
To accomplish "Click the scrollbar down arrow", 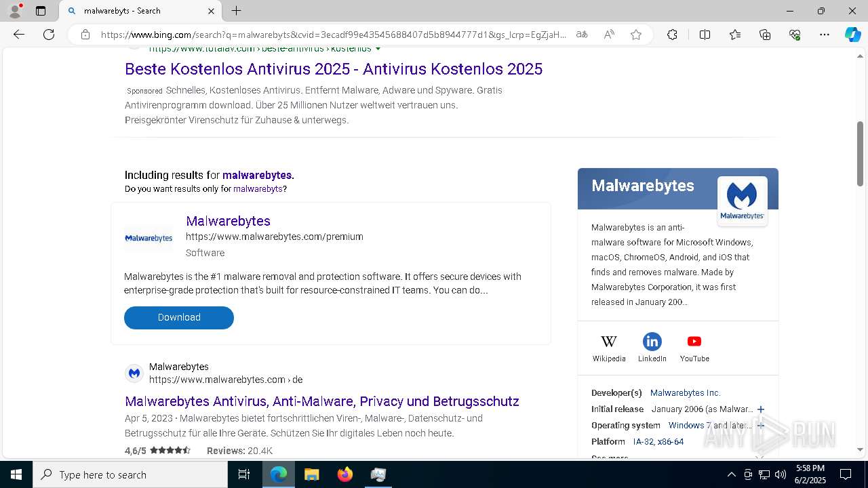I will pos(861,449).
